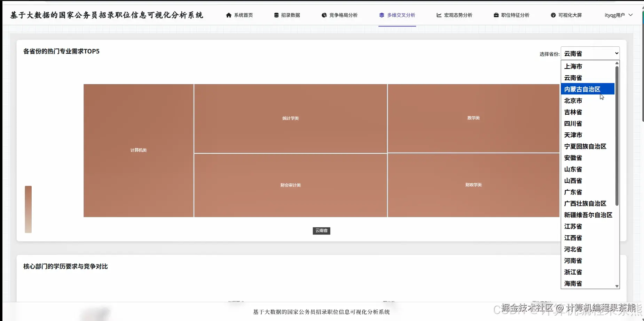Open 可视化大屏 via its globe icon
Screen dimensions: 644x321
[553, 15]
